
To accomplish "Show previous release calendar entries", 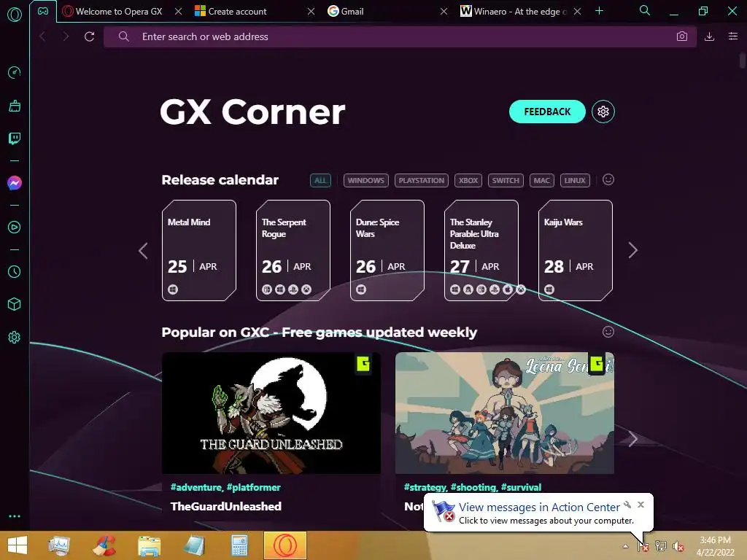I will tap(143, 251).
